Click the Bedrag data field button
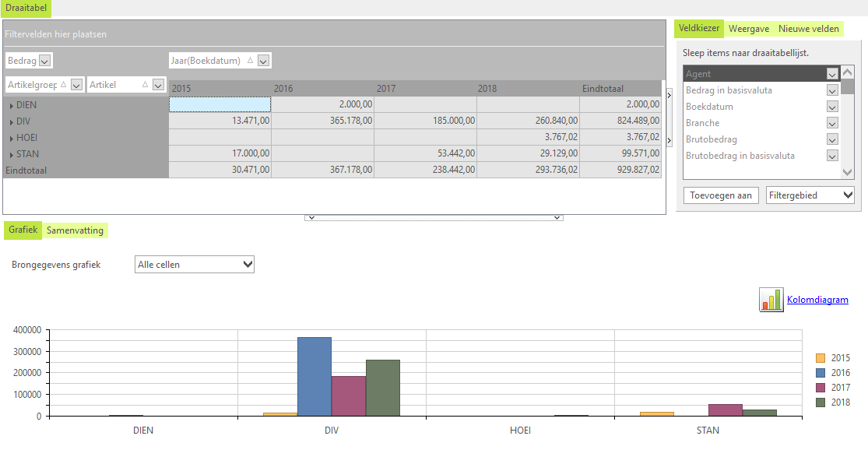 coord(29,60)
